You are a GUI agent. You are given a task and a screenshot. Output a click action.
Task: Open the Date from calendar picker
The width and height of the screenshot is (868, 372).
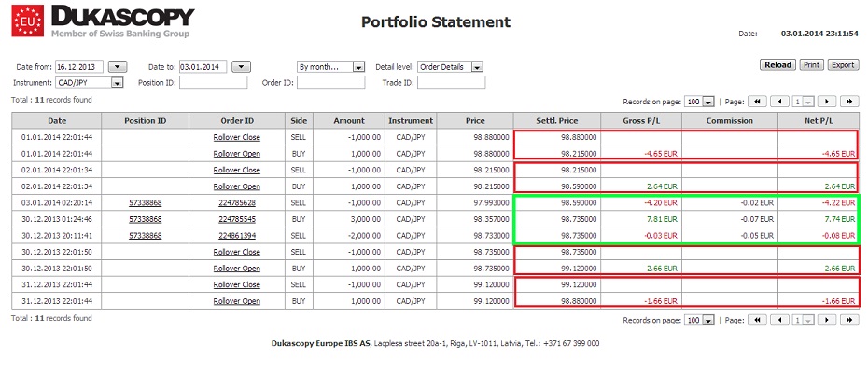tap(118, 67)
